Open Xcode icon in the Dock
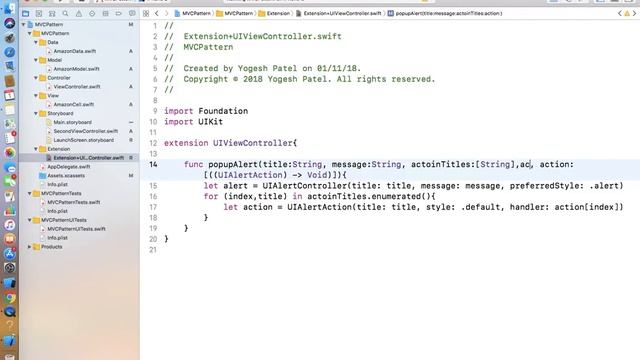640x360 pixels. [9, 340]
